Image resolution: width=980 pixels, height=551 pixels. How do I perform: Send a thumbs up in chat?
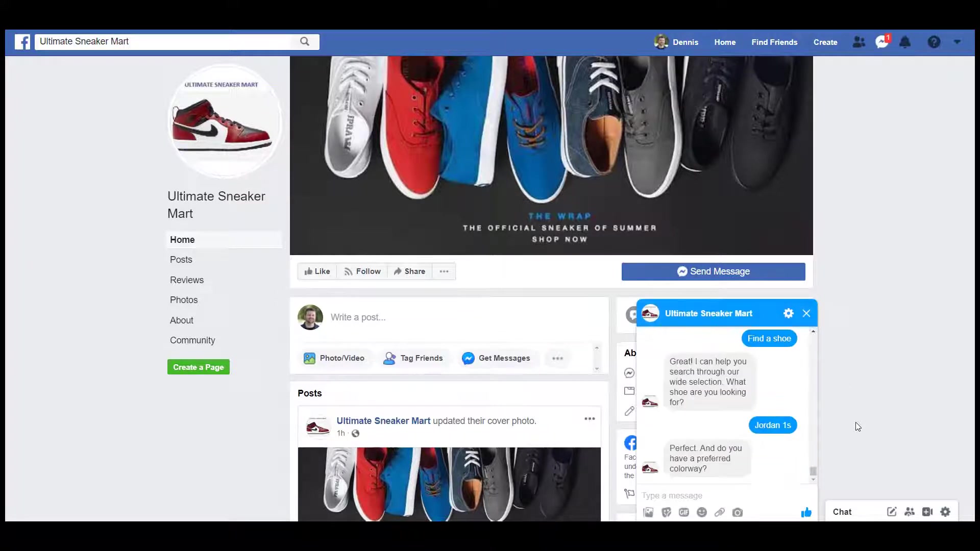click(x=806, y=512)
